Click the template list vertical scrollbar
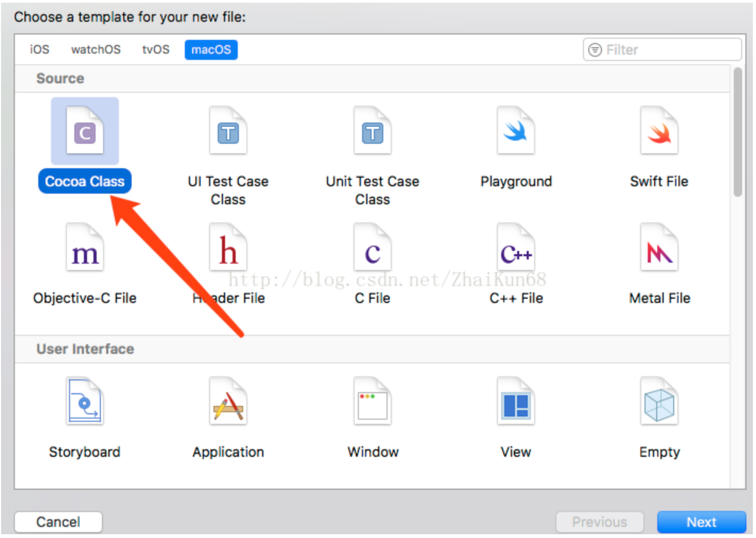Image resolution: width=756 pixels, height=538 pixels. [x=738, y=133]
